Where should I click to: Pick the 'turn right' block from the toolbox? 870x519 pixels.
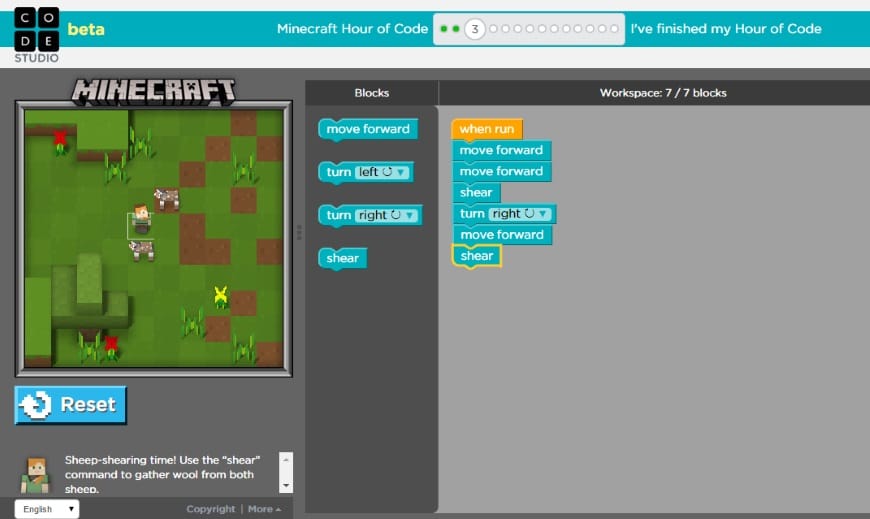370,215
